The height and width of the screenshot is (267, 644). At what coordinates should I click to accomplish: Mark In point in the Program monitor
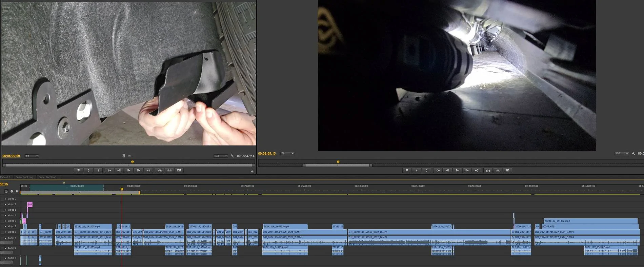tap(417, 170)
